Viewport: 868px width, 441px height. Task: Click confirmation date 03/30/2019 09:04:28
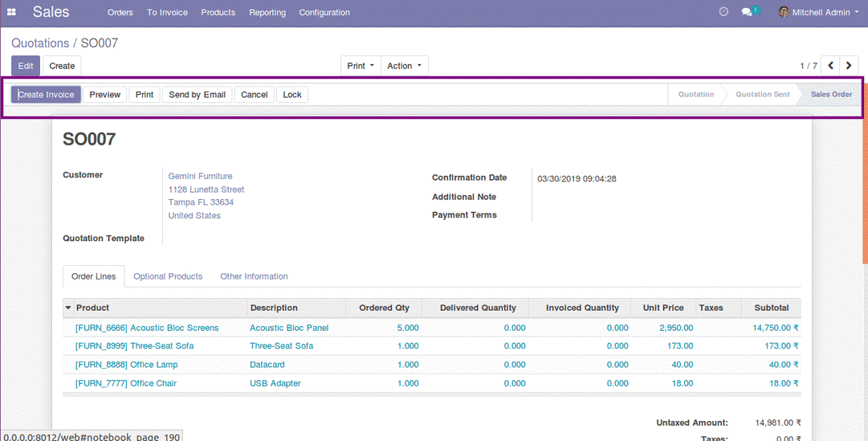[577, 179]
